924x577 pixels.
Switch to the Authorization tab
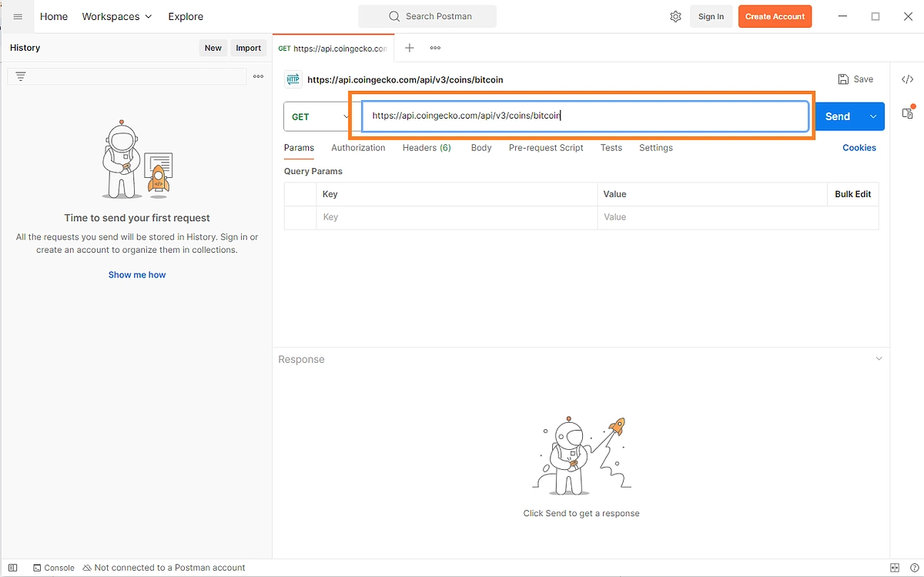[358, 148]
